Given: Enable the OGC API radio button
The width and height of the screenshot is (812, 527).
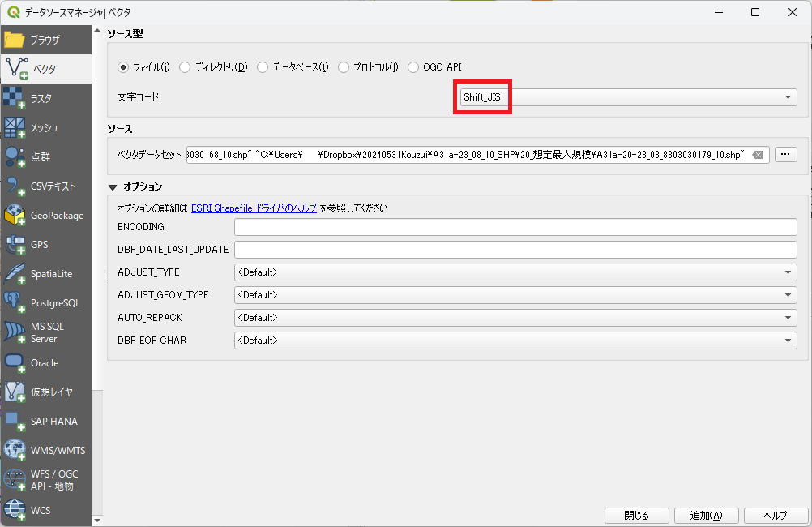Looking at the screenshot, I should [413, 67].
